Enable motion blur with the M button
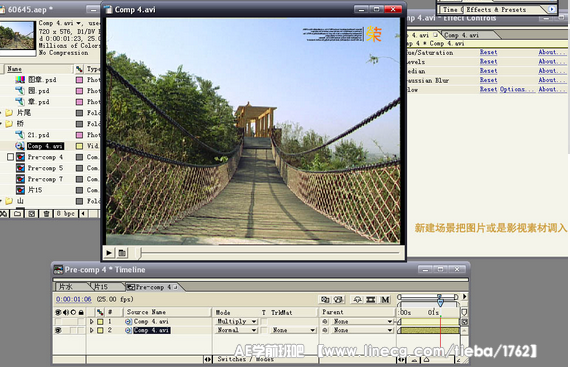 point(385,300)
